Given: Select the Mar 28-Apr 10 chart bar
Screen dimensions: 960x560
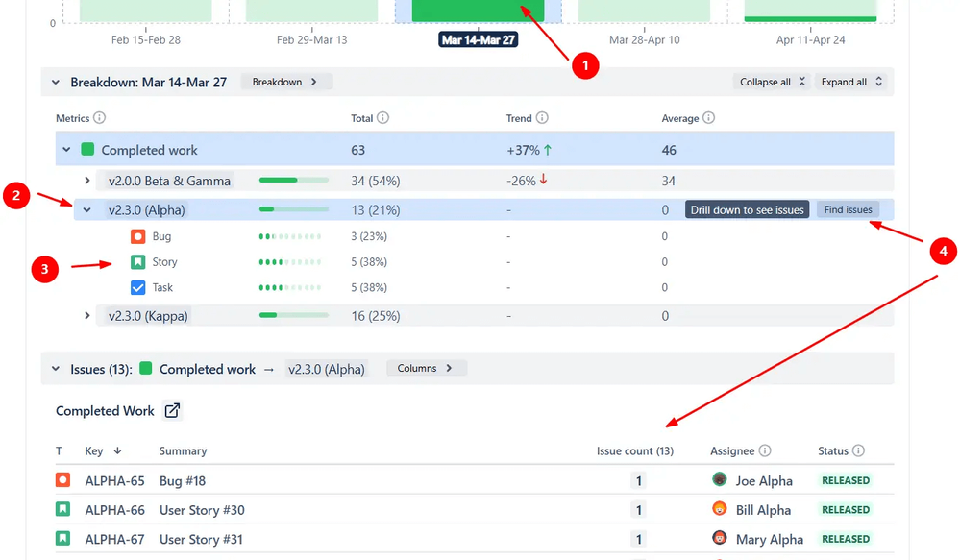Looking at the screenshot, I should (x=644, y=11).
